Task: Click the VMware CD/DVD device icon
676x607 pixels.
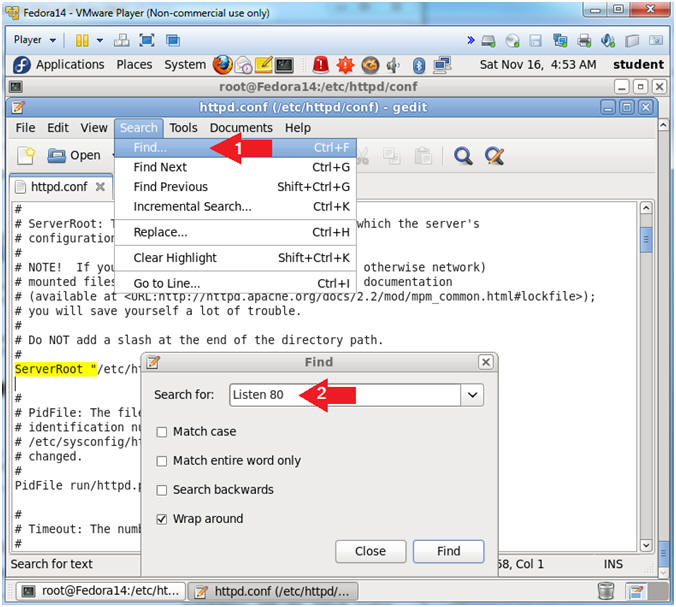Action: point(512,41)
